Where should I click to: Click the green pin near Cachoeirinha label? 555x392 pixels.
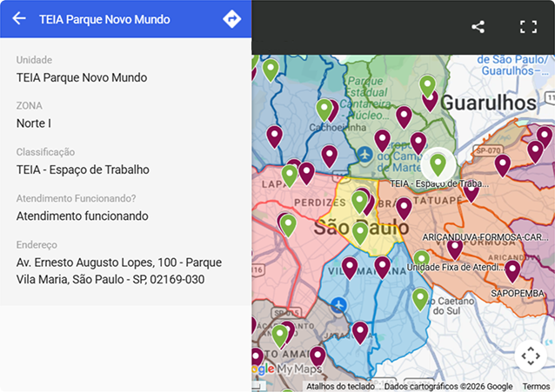[324, 110]
